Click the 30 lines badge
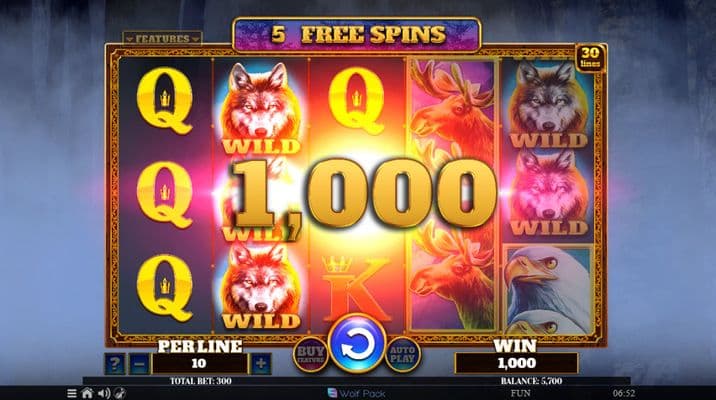Screen dimensions: 716x400 [590, 58]
